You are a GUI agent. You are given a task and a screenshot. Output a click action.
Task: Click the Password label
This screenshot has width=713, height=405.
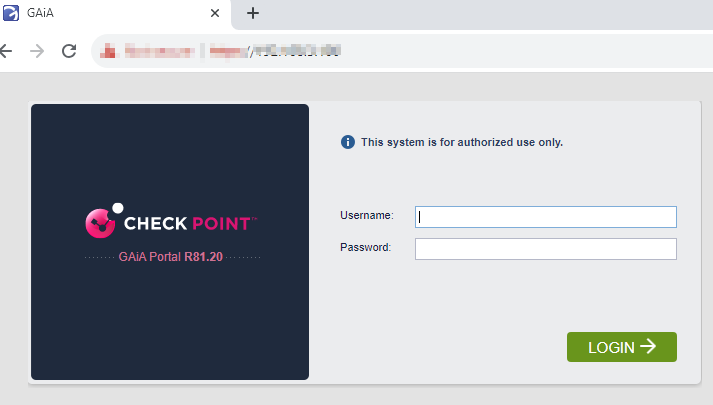coord(366,247)
